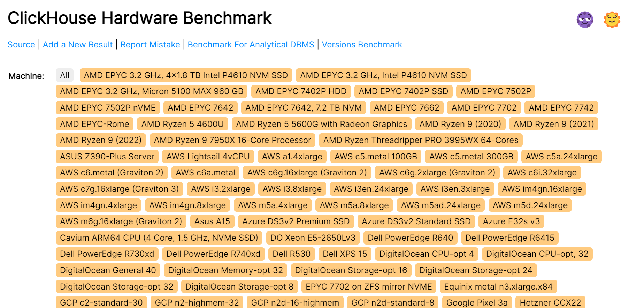Viewport: 644px width, 308px height.
Task: Choose AWS c6i.32xlarge
Action: click(x=542, y=173)
